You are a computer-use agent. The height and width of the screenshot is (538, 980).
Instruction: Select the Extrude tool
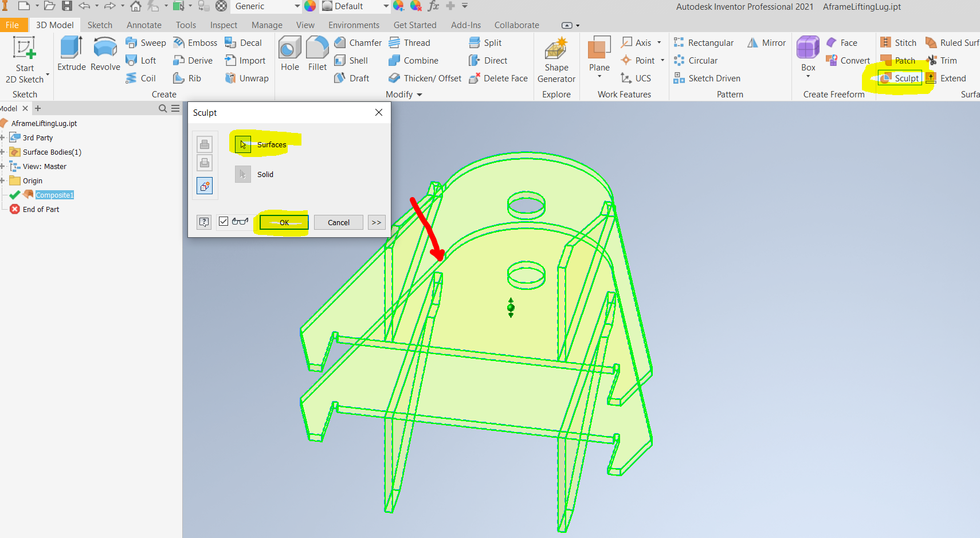(71, 54)
